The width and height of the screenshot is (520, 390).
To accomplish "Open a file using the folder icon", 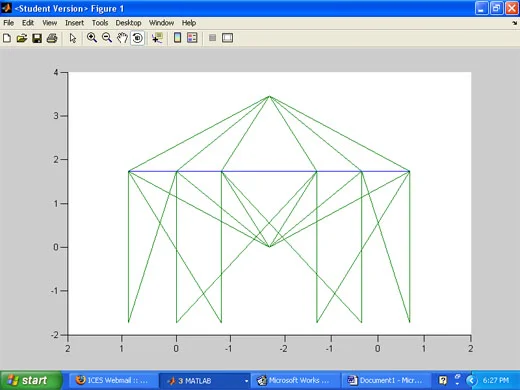I will point(22,38).
